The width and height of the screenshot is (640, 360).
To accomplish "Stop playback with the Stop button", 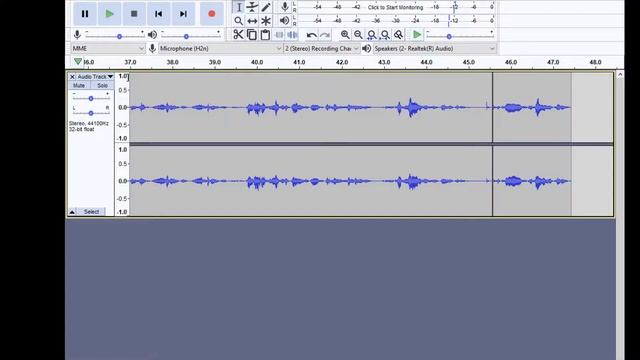I will tap(134, 14).
